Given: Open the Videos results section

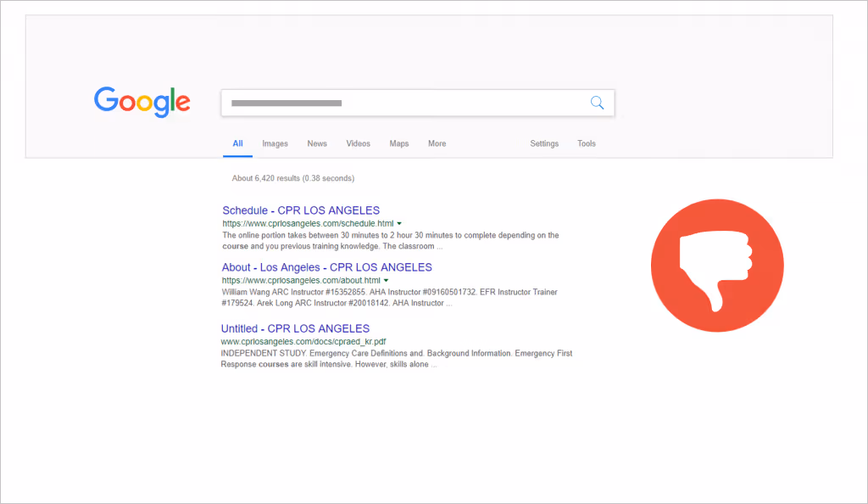Looking at the screenshot, I should click(x=358, y=143).
